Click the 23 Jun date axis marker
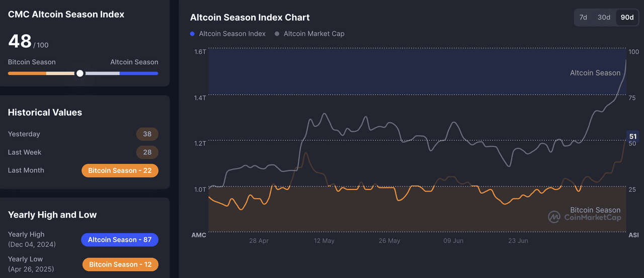This screenshot has width=644, height=278. (x=518, y=241)
